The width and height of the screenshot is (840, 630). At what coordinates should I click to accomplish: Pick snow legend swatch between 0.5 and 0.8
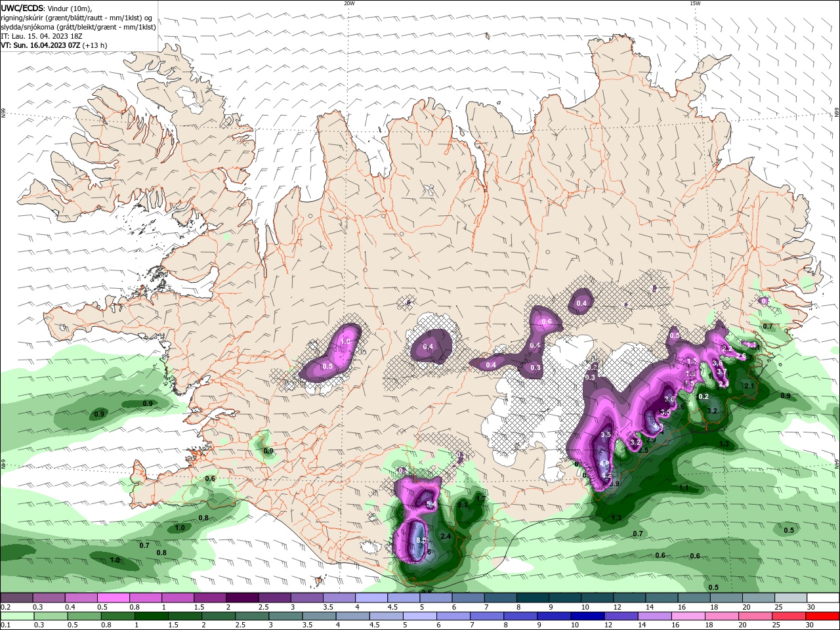pyautogui.click(x=113, y=598)
